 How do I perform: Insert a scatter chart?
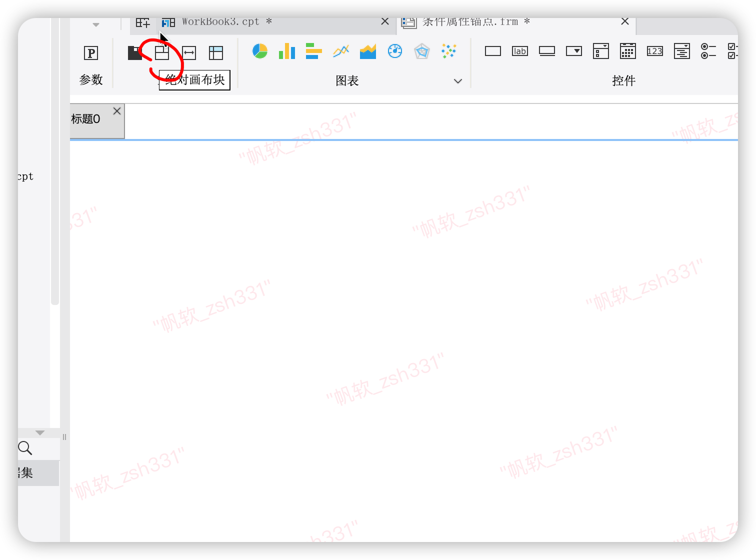click(449, 51)
